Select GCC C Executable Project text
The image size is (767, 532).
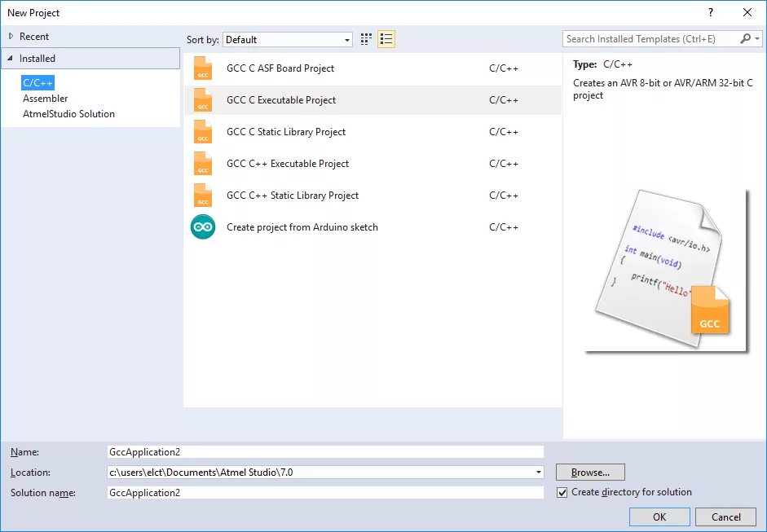pyautogui.click(x=281, y=99)
